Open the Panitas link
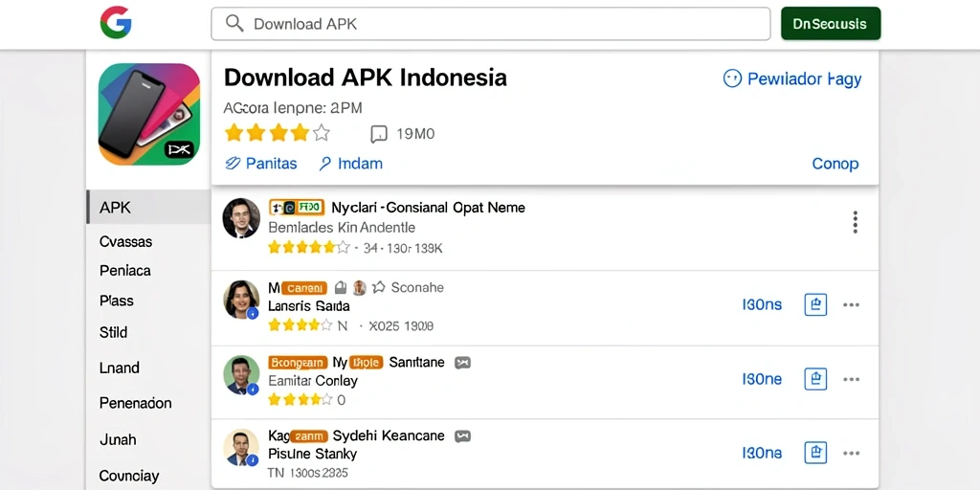Viewport: 980px width, 490px height. (260, 164)
